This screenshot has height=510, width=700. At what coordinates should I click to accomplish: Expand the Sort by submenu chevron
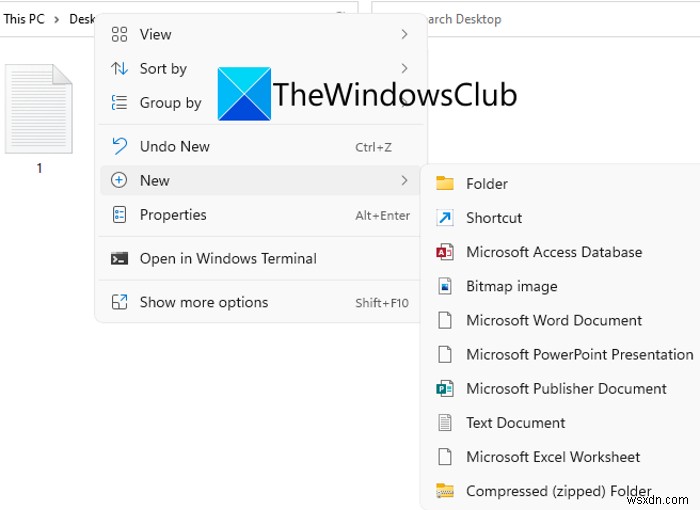404,68
